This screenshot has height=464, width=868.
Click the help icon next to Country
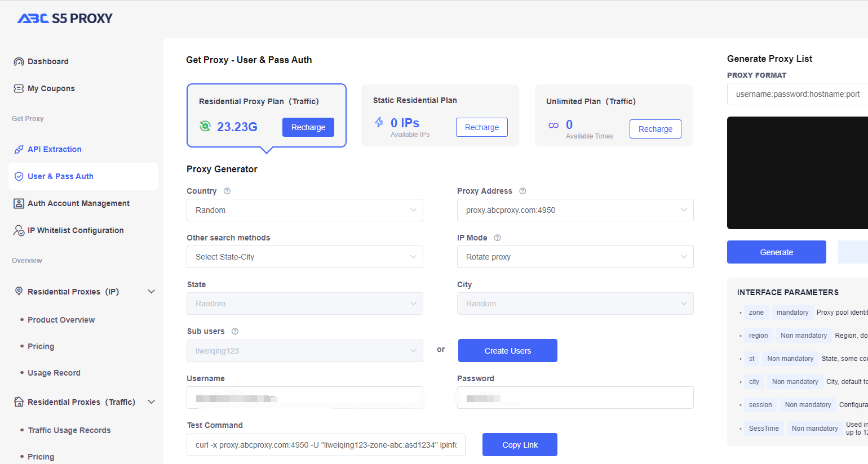(227, 191)
